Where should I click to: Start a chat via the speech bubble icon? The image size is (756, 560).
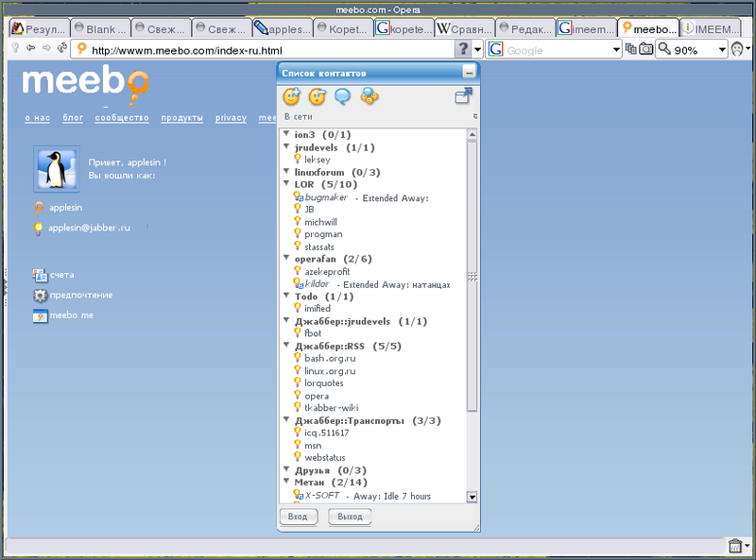click(x=343, y=94)
